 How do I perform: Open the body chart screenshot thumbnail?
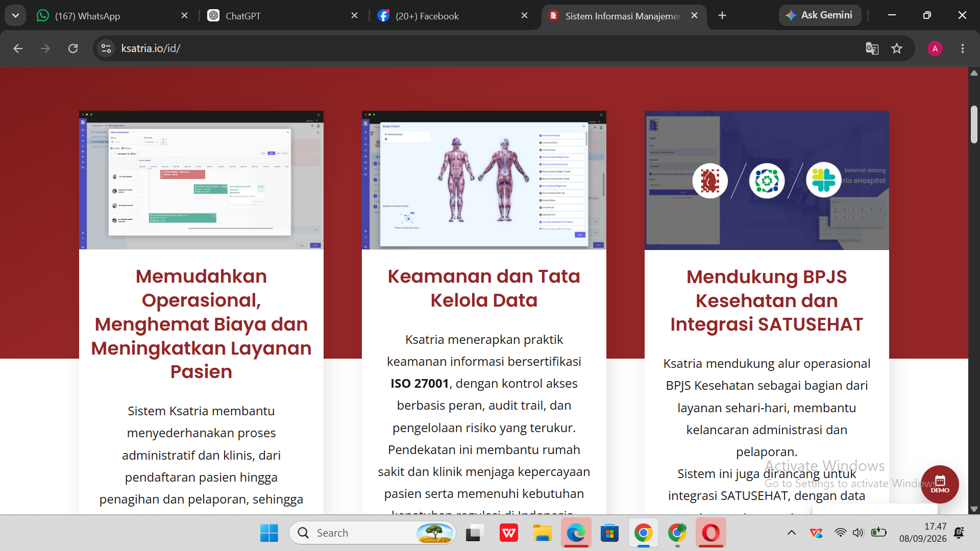click(x=484, y=180)
